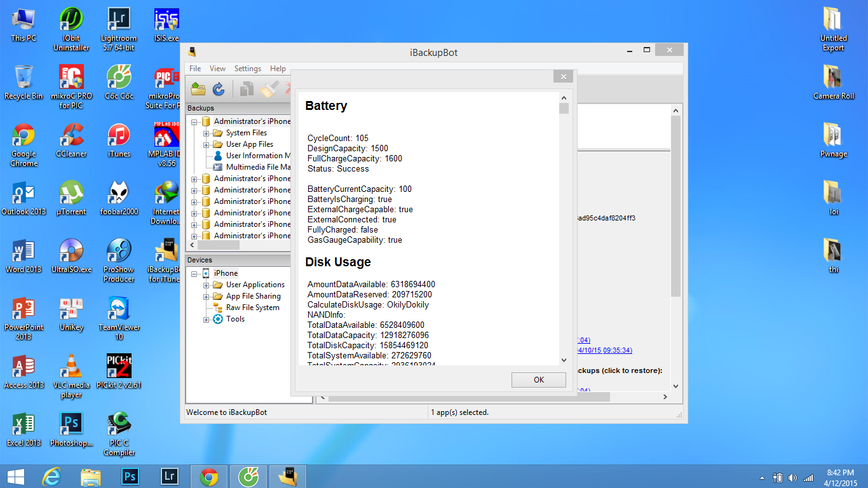Click OK in the info dialog

(539, 379)
